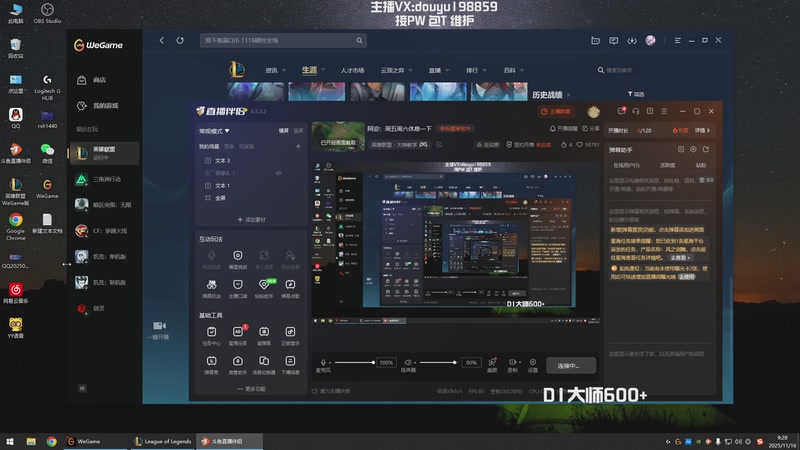This screenshot has height=450, width=800.
Task: Open 筛选 filter in WeGame
Action: pyautogui.click(x=636, y=94)
